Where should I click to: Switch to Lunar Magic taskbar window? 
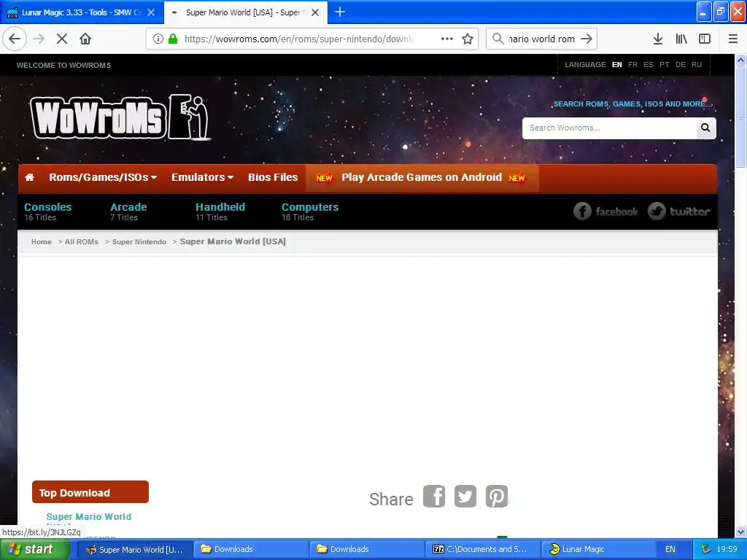(x=598, y=549)
